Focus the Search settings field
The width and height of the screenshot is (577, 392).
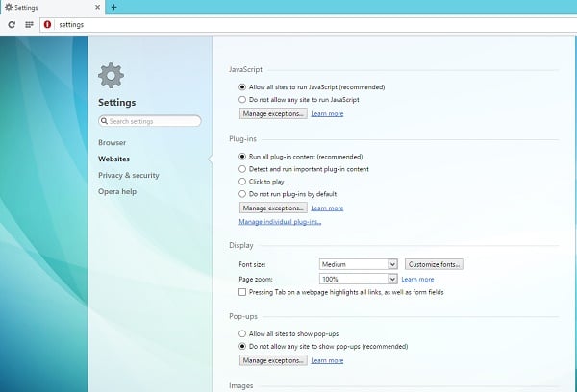pyautogui.click(x=150, y=121)
